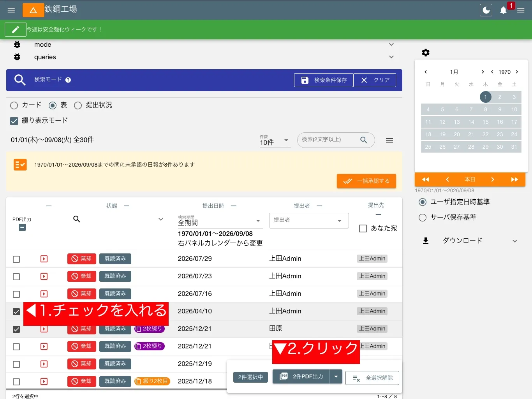Select the 提出状況 radio button
The image size is (532, 399).
78,105
